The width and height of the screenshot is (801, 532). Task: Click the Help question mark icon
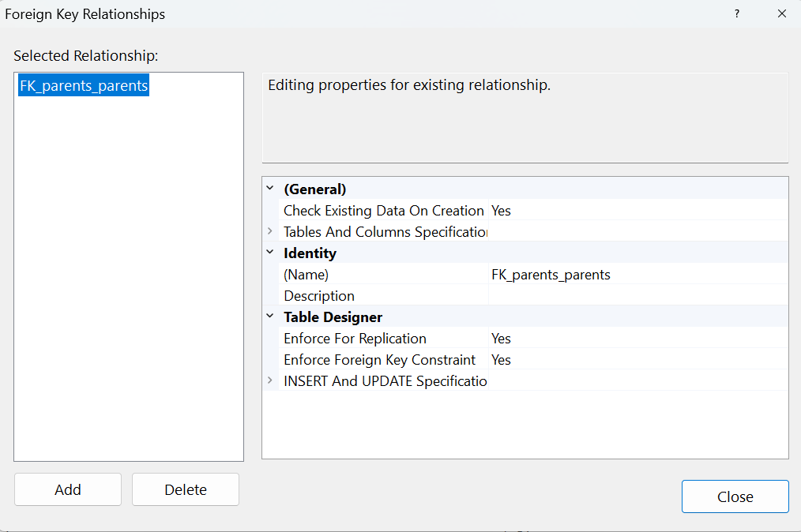pos(737,14)
